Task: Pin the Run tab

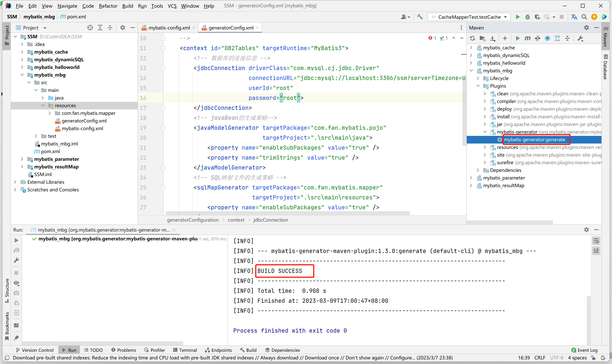Action: point(16,338)
